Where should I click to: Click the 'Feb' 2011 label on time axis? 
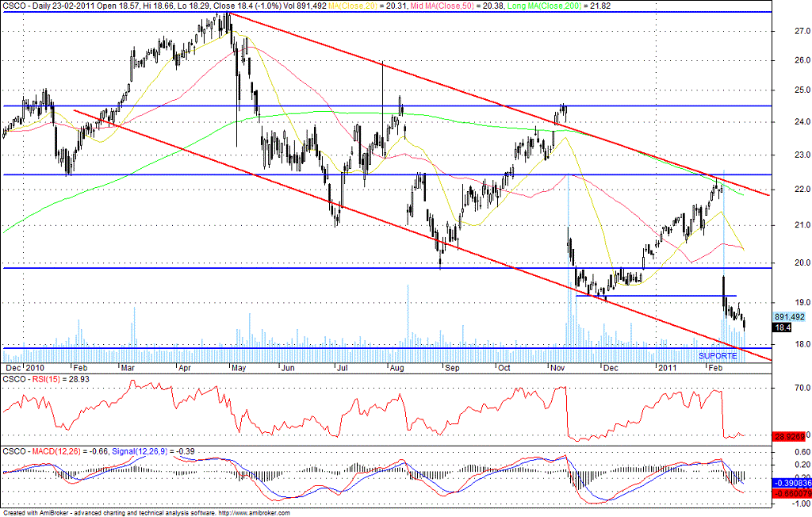coord(715,368)
